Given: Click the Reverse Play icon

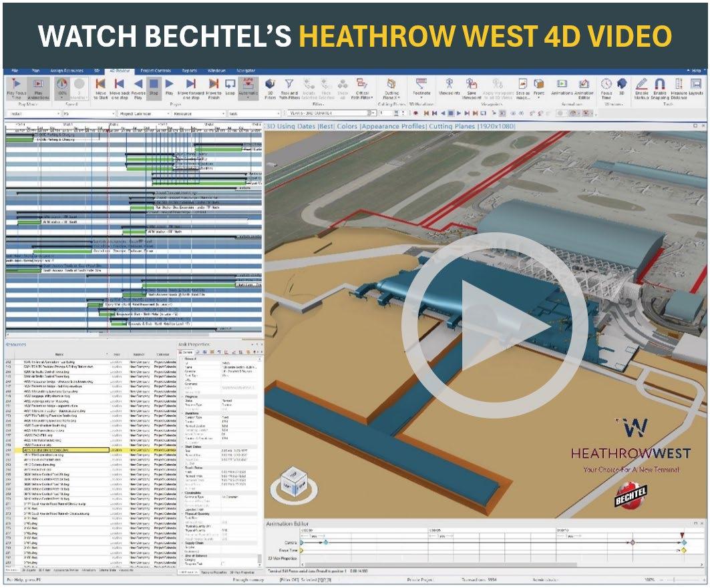Looking at the screenshot, I should pyautogui.click(x=138, y=89).
